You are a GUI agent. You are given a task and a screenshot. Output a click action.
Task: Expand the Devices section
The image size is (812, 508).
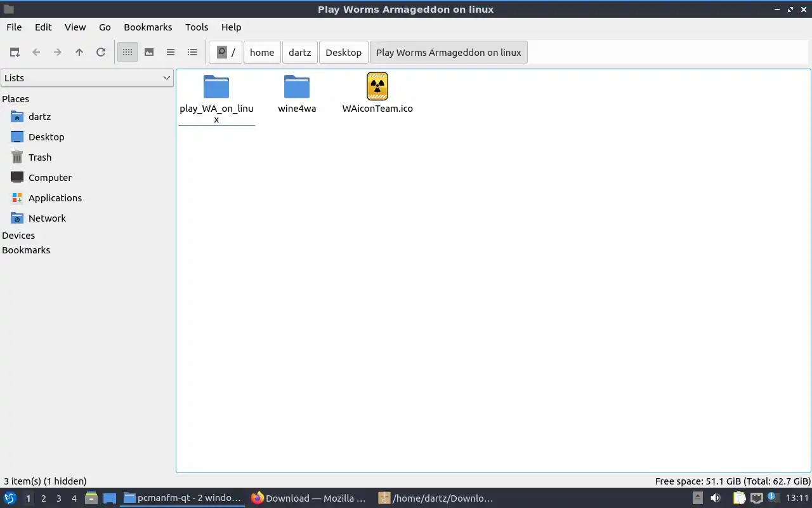(18, 236)
